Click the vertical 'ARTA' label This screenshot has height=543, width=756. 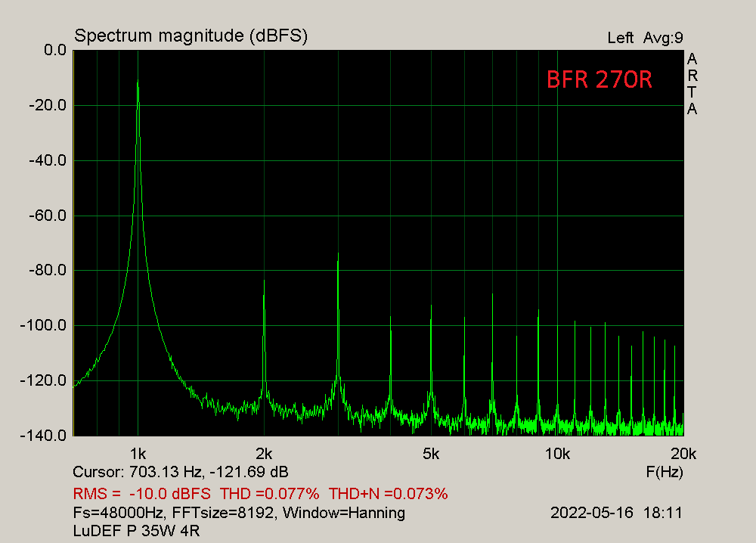point(692,84)
